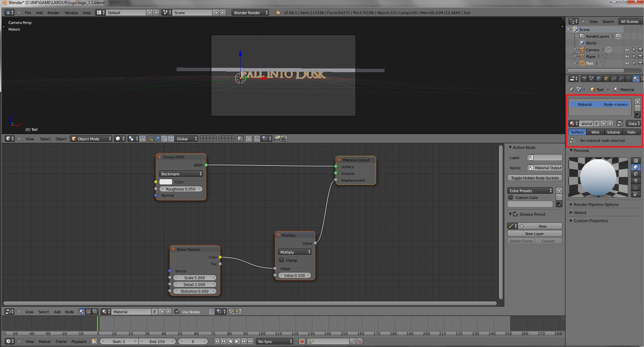The height and width of the screenshot is (347, 644).
Task: Delete keyframes with crossed key icon
Action: 360,341
